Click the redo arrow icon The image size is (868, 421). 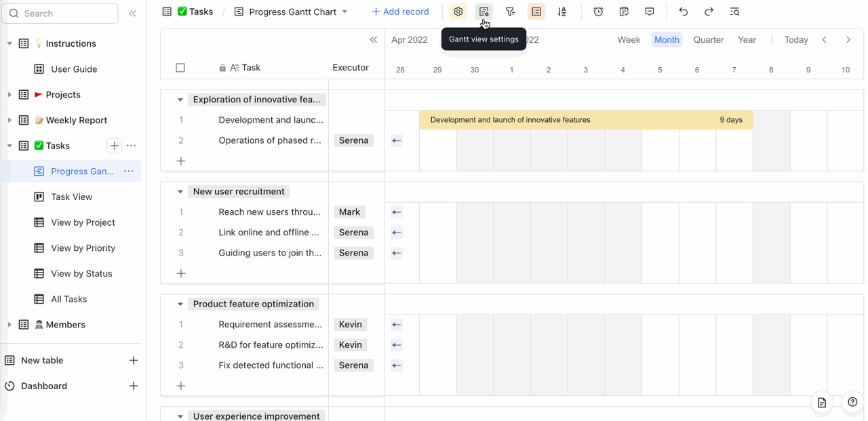coord(709,12)
